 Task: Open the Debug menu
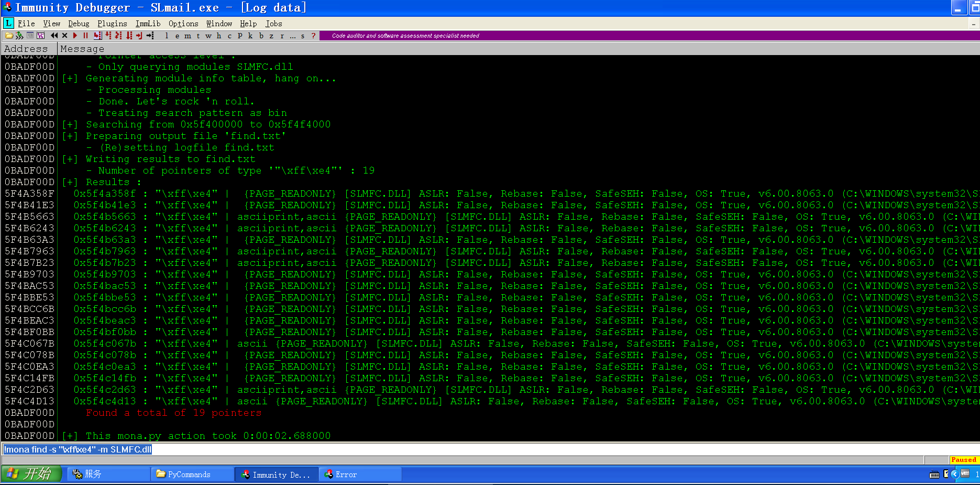pos(79,24)
